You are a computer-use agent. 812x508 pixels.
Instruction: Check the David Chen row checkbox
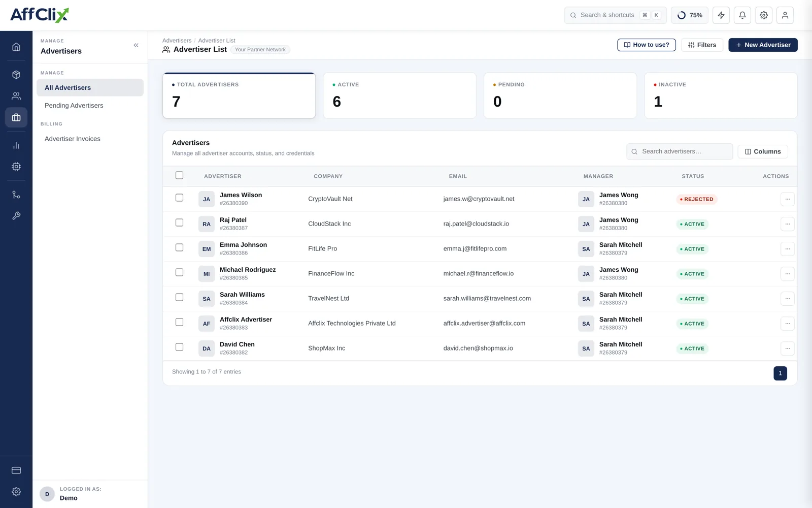pos(179,347)
